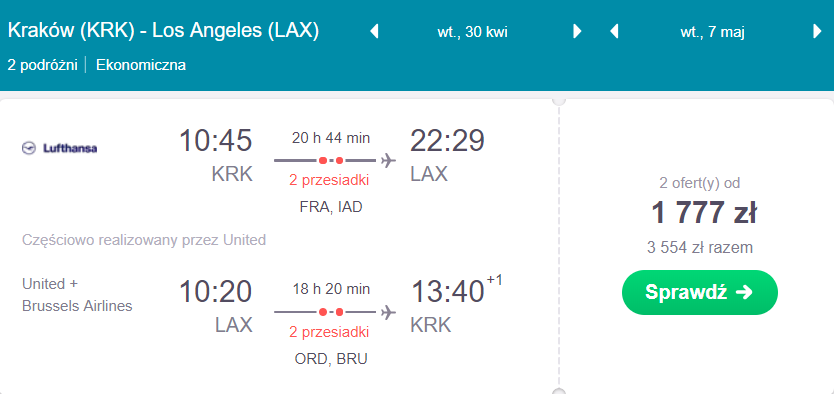Click the return 2 przesiadki red text
This screenshot has height=394, width=834.
pyautogui.click(x=329, y=332)
